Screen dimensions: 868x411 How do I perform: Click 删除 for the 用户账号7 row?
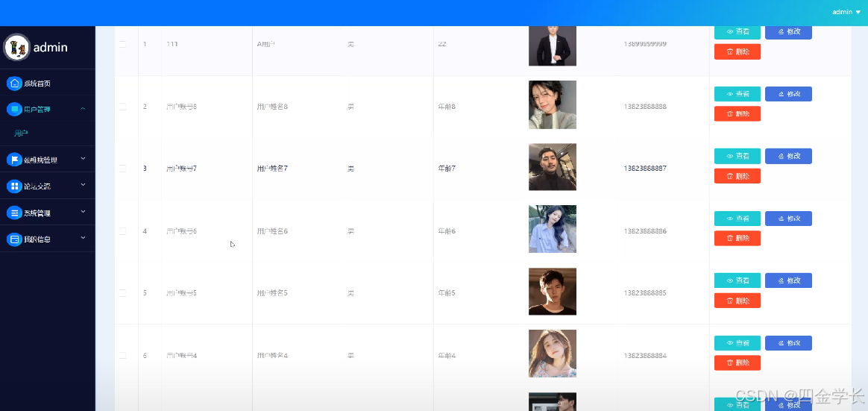coord(738,176)
